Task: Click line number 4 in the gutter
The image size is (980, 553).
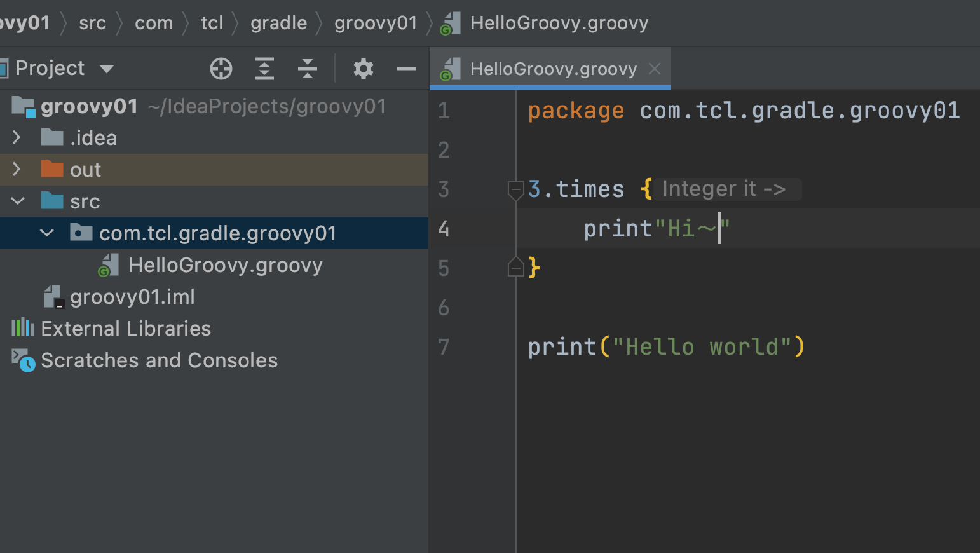Action: (x=444, y=229)
